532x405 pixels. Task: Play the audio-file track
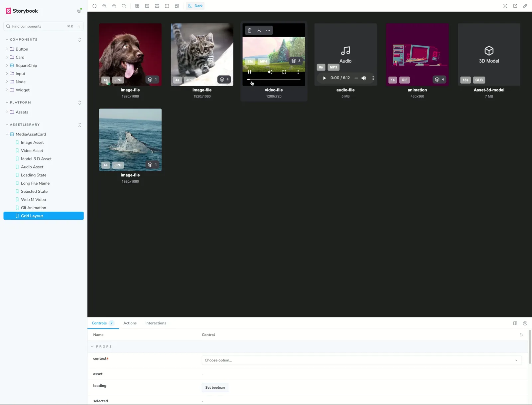point(325,78)
